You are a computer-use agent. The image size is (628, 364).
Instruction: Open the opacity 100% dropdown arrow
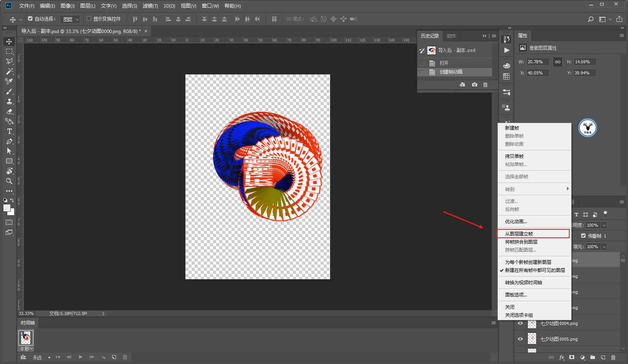click(x=604, y=226)
